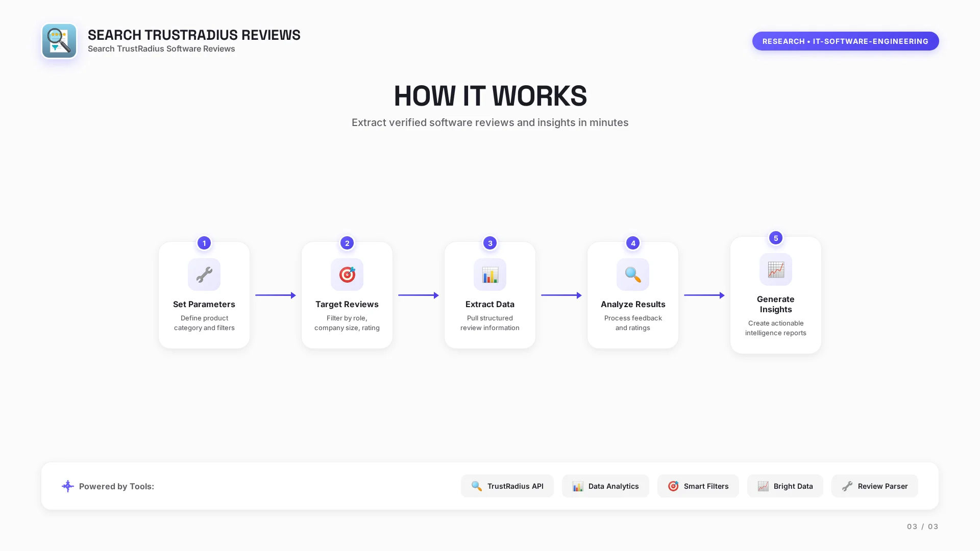Image resolution: width=980 pixels, height=551 pixels.
Task: Click the Analyze Results card title
Action: 633,304
